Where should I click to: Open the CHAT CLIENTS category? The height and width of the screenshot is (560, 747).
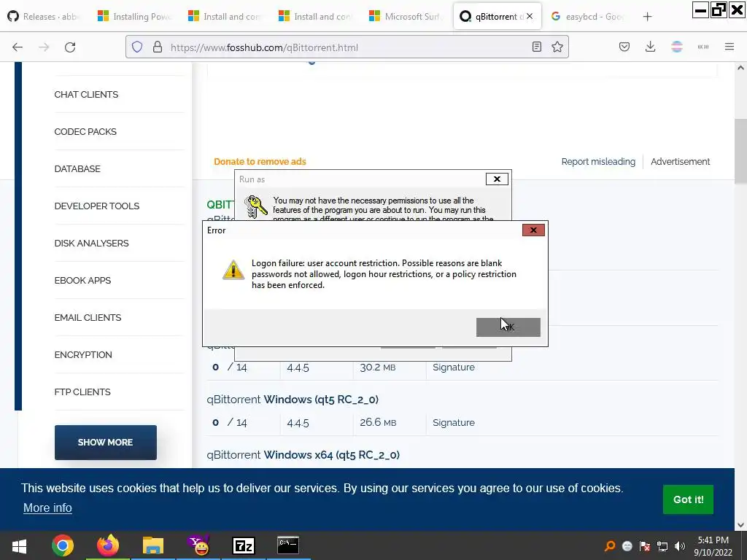(86, 94)
